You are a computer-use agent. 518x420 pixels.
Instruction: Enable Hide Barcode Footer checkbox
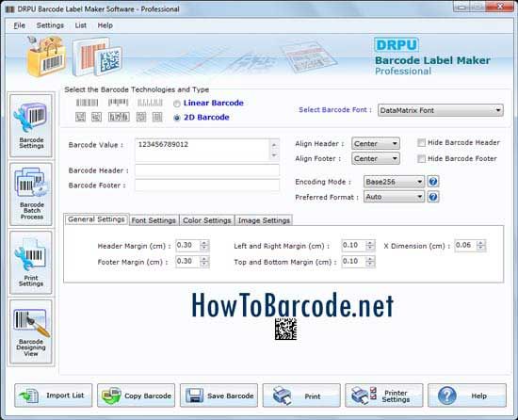coord(421,159)
